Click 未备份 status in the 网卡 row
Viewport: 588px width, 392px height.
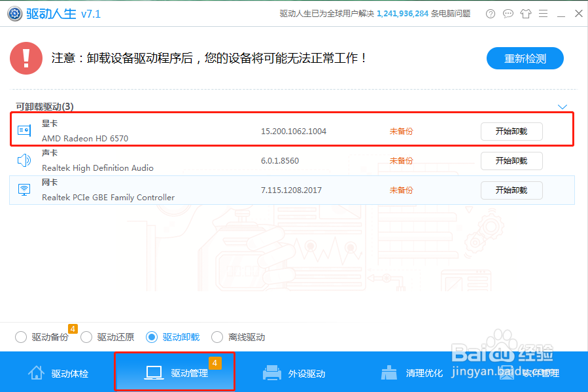[x=401, y=190]
